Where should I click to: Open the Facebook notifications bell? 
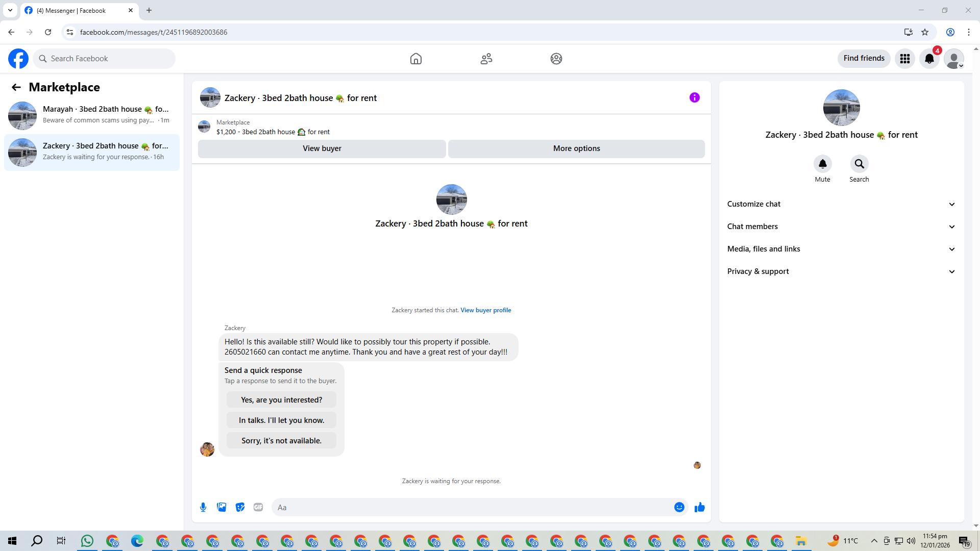tap(929, 59)
